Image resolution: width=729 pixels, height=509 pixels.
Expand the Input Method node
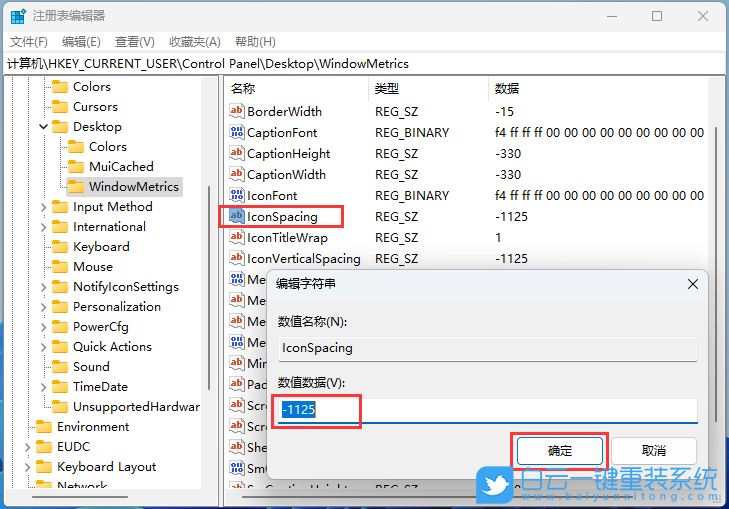coord(43,207)
